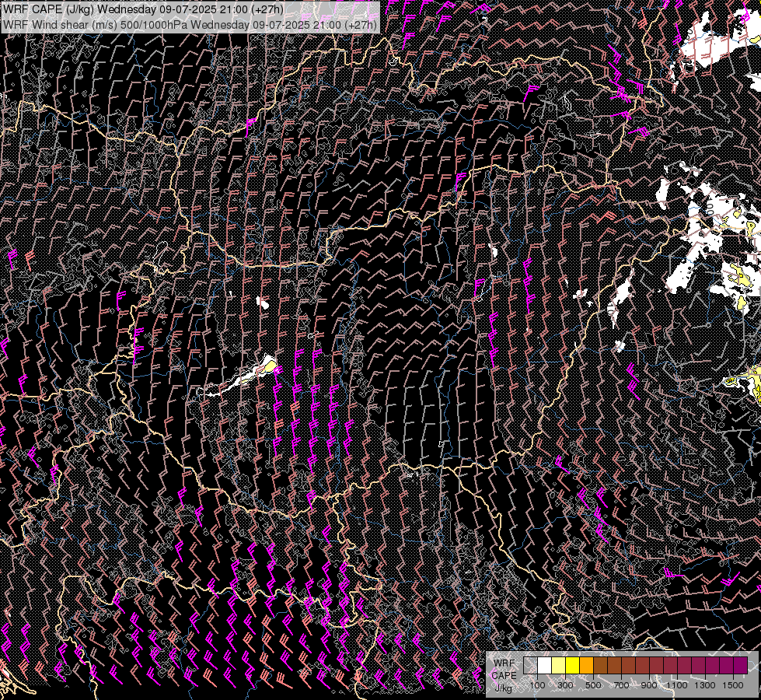Click the pale yellow CAPE legend swatch
761x700 pixels.
[x=559, y=666]
